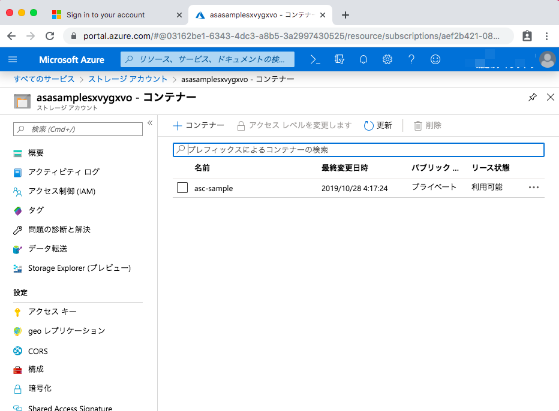Go to the Microsoft Azure home link
Viewport: 559px width, 411px height.
pyautogui.click(x=72, y=60)
